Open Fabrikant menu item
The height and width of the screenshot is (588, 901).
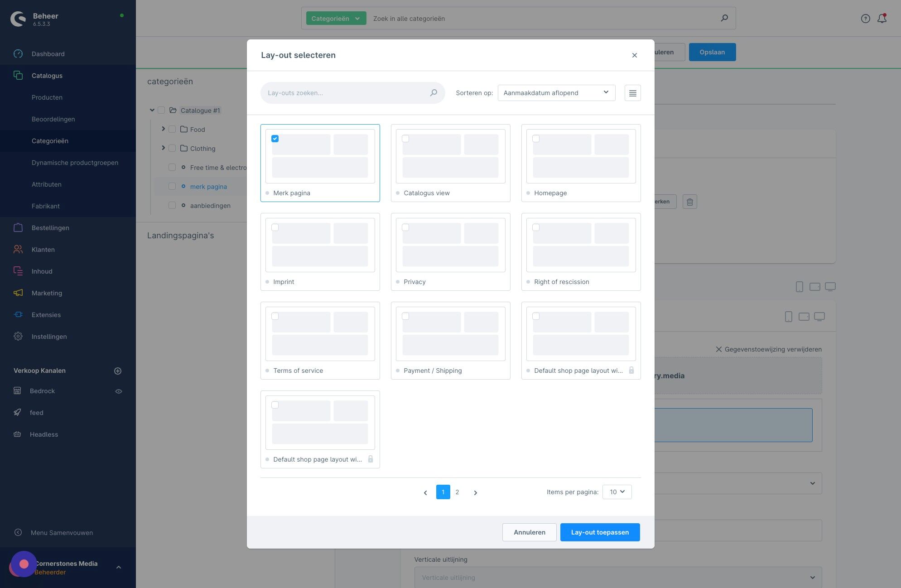coord(46,206)
